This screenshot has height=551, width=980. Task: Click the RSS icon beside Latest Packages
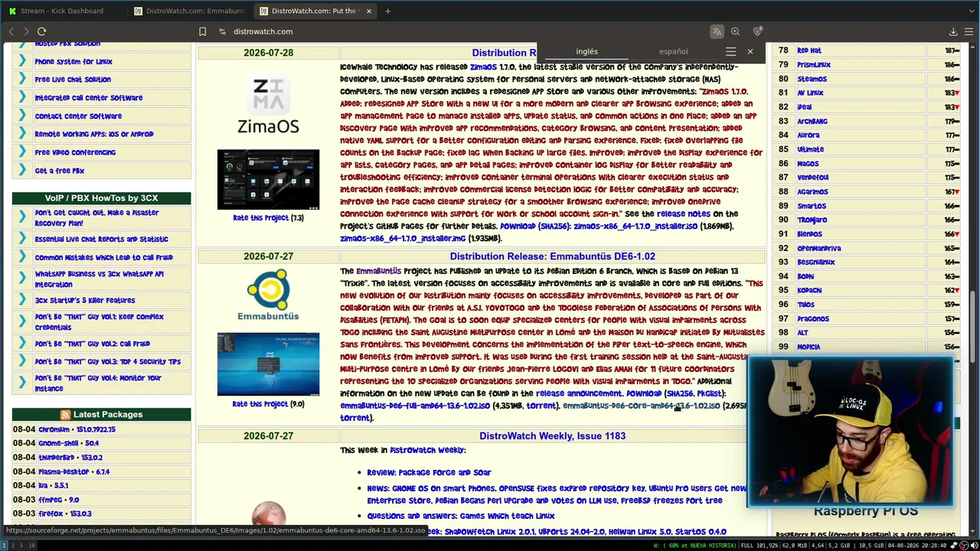[65, 414]
